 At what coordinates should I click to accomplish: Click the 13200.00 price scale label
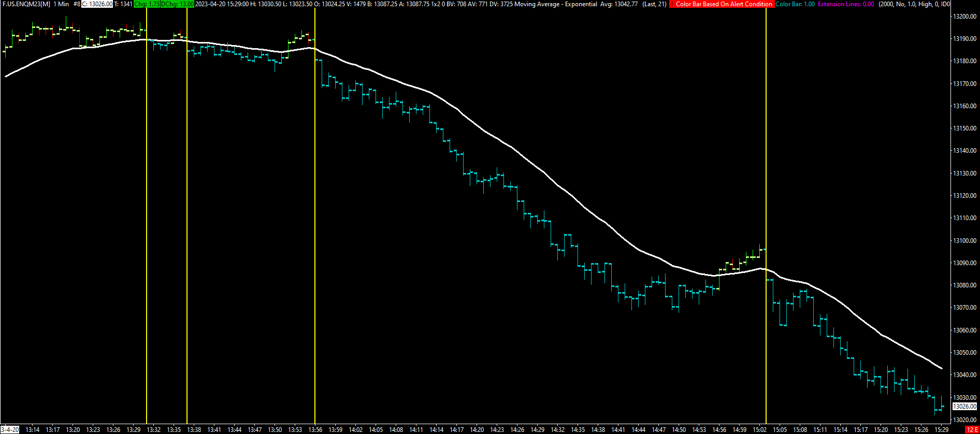click(x=964, y=17)
